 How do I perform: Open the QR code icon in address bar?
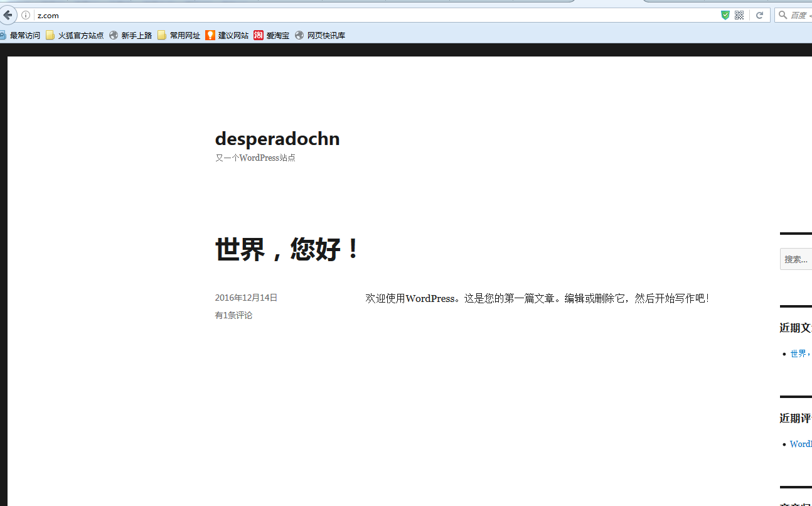point(739,15)
